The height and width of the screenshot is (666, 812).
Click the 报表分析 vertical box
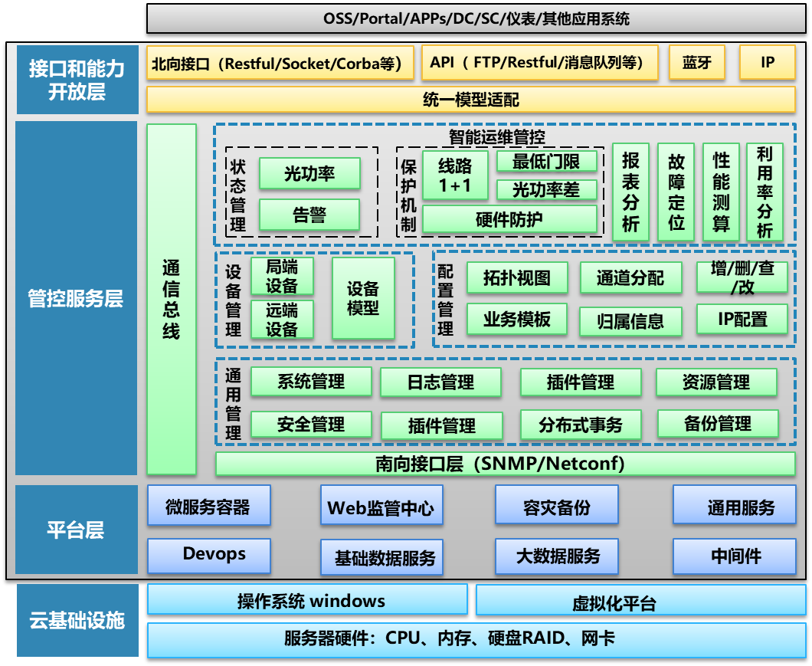(630, 192)
